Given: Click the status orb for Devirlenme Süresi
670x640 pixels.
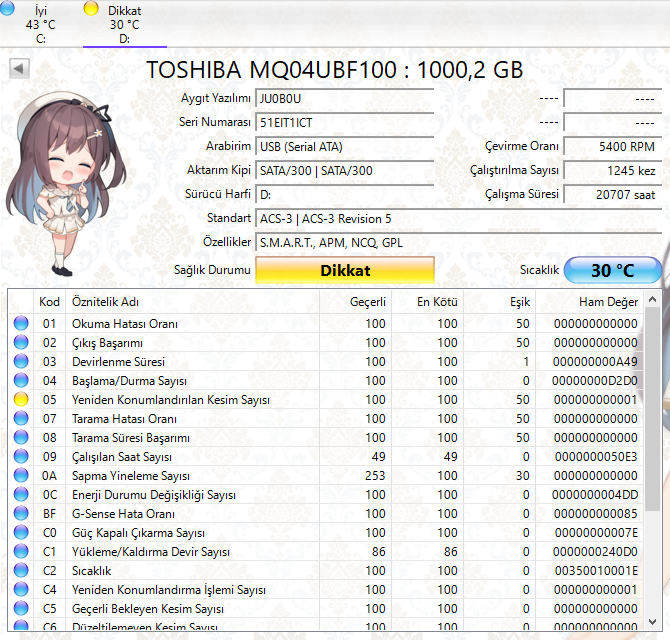Looking at the screenshot, I should [x=21, y=361].
